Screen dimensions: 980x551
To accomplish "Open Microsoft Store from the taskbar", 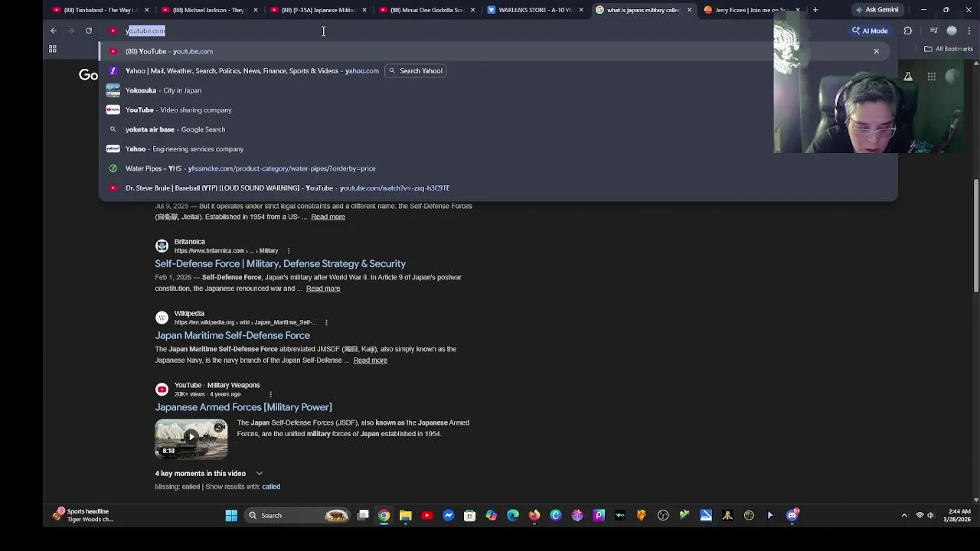I will point(470,516).
